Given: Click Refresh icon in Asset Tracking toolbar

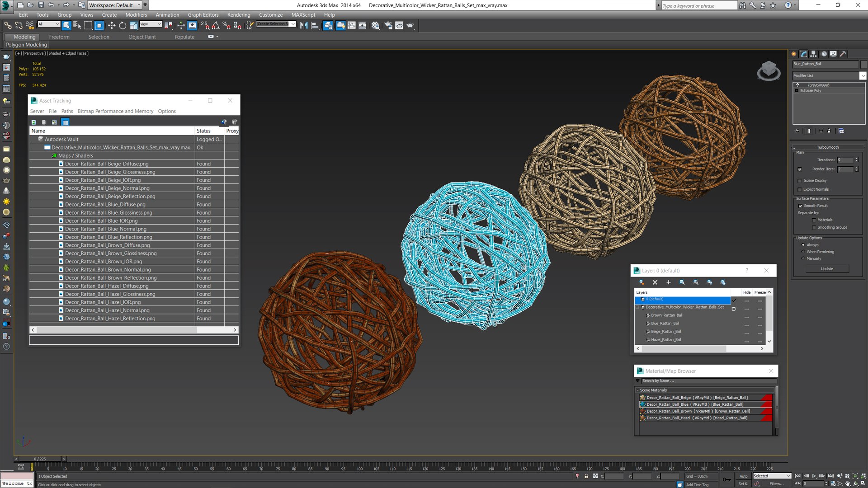Looking at the screenshot, I should point(33,122).
